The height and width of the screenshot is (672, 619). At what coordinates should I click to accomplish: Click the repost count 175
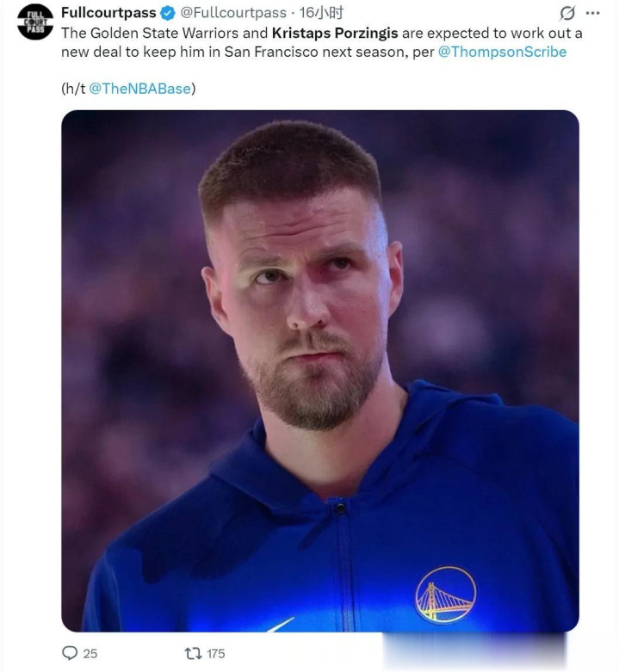click(x=215, y=654)
